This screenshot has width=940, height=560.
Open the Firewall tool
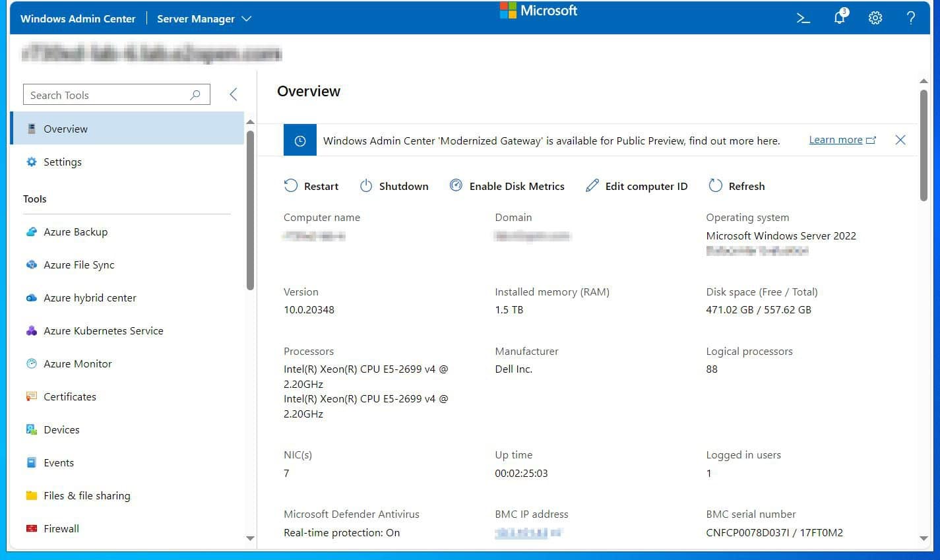click(61, 528)
